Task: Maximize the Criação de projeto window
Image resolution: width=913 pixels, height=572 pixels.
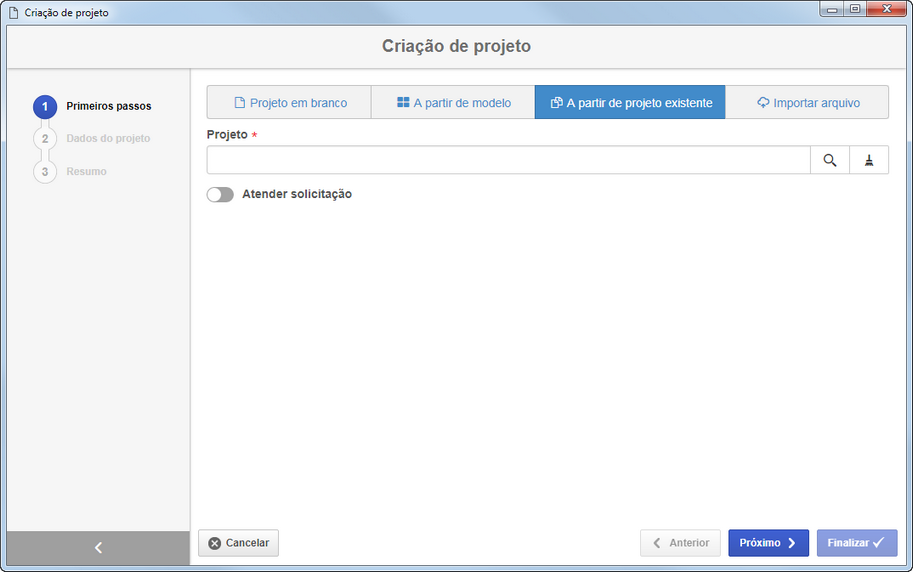Action: (x=855, y=9)
